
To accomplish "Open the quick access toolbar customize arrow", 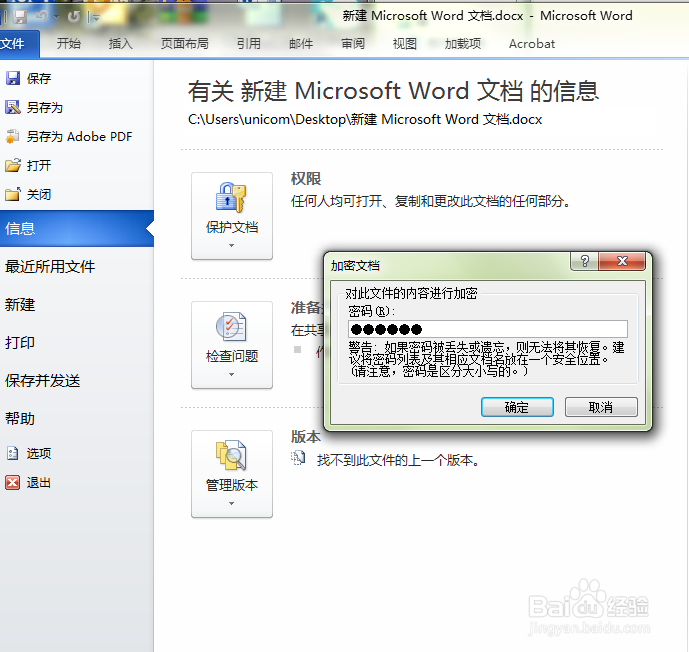I will 95,18.
